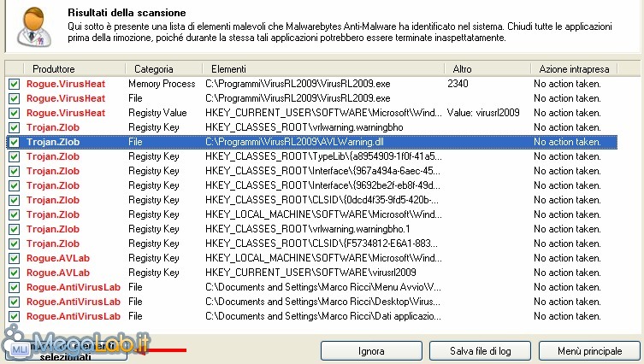Viewport: 644px width, 364px height.
Task: Toggle checkbox for vrlwarning.warningbho.1 row
Action: (x=14, y=229)
